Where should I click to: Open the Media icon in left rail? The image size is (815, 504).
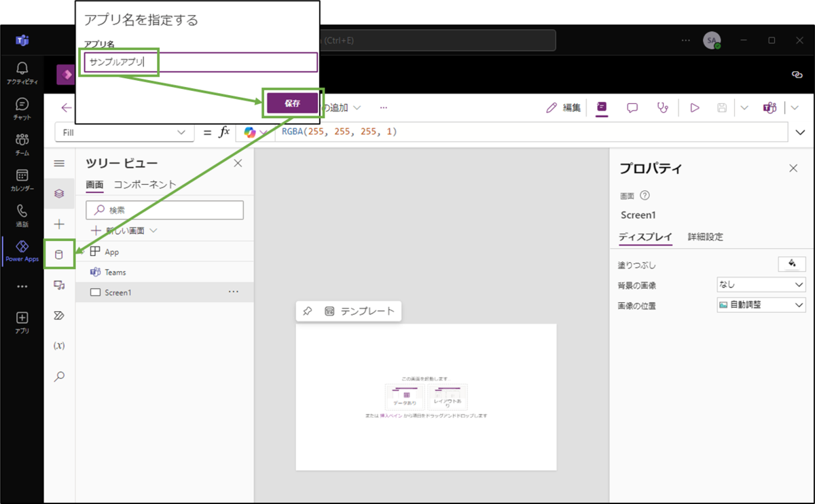[x=59, y=285]
